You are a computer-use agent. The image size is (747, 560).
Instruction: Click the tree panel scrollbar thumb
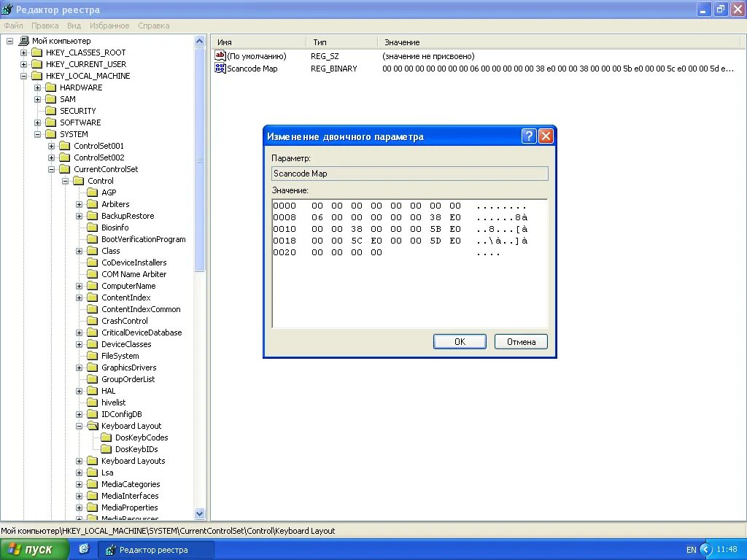click(x=200, y=160)
